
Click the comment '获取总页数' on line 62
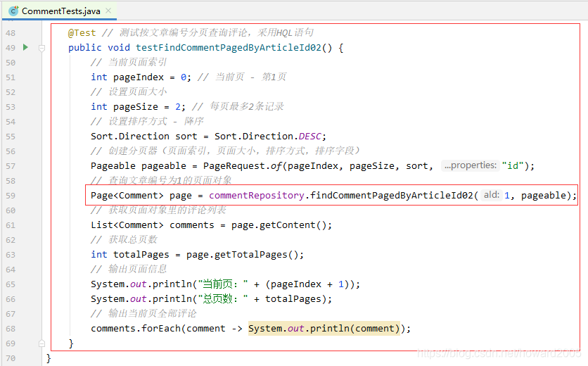(124, 240)
